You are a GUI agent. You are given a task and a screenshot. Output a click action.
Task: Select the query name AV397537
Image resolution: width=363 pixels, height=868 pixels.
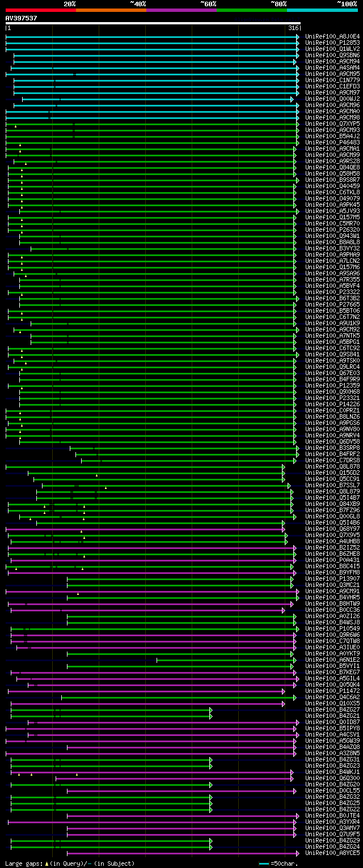point(22,18)
